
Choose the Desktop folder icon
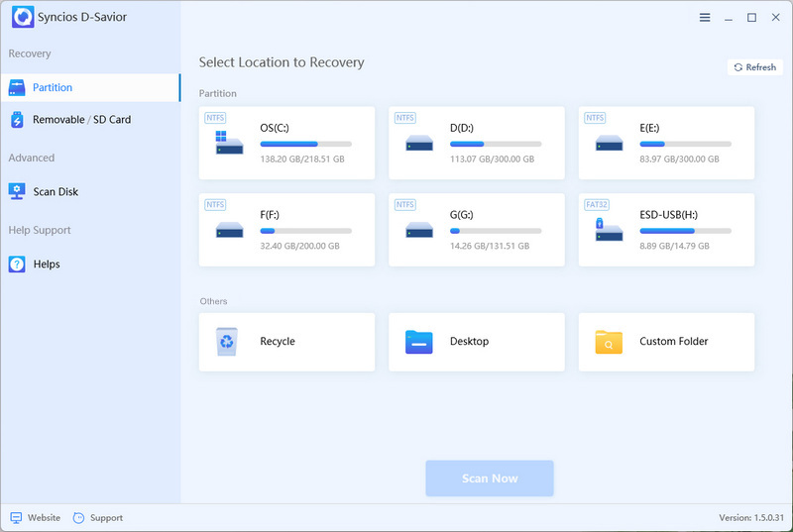[x=418, y=342]
